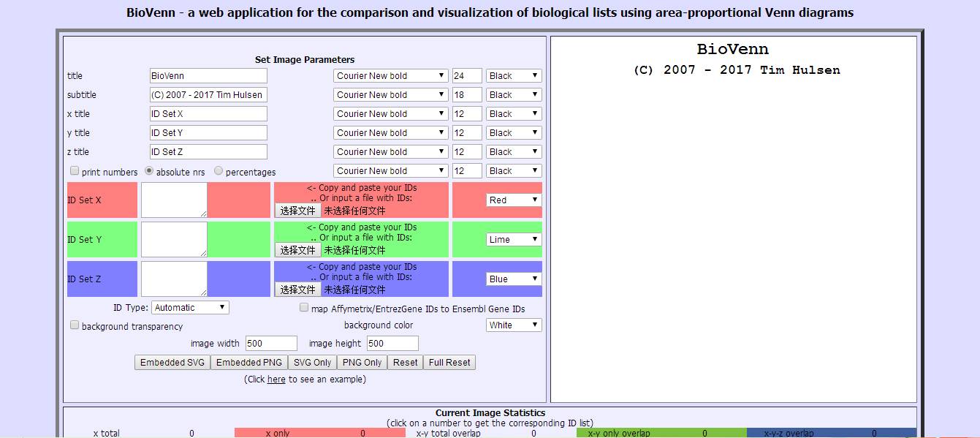Open z title font dropdown

point(391,151)
